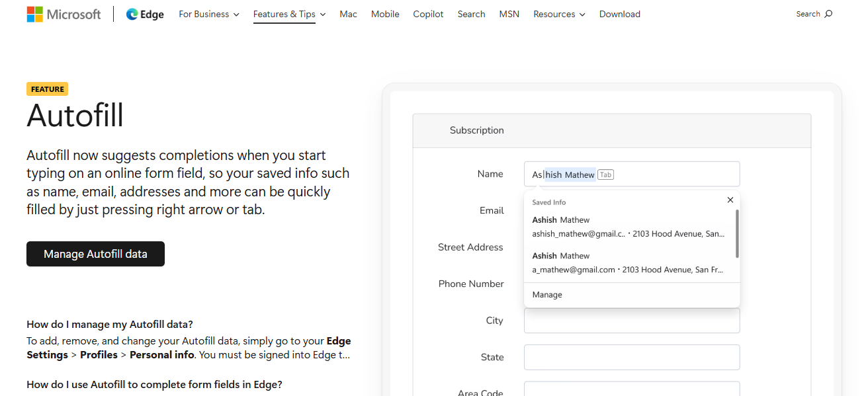Click the Subscription form header
The height and width of the screenshot is (396, 868).
pyautogui.click(x=612, y=130)
